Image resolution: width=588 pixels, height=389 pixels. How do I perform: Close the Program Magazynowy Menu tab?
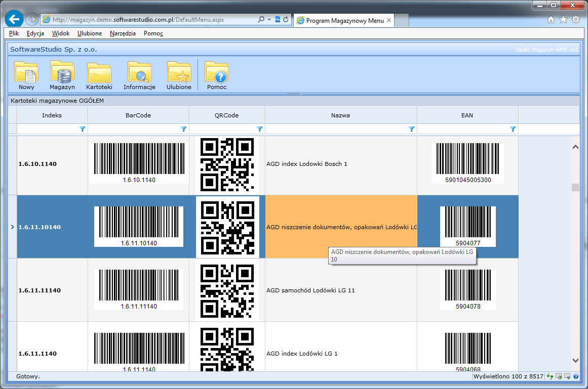[x=389, y=20]
